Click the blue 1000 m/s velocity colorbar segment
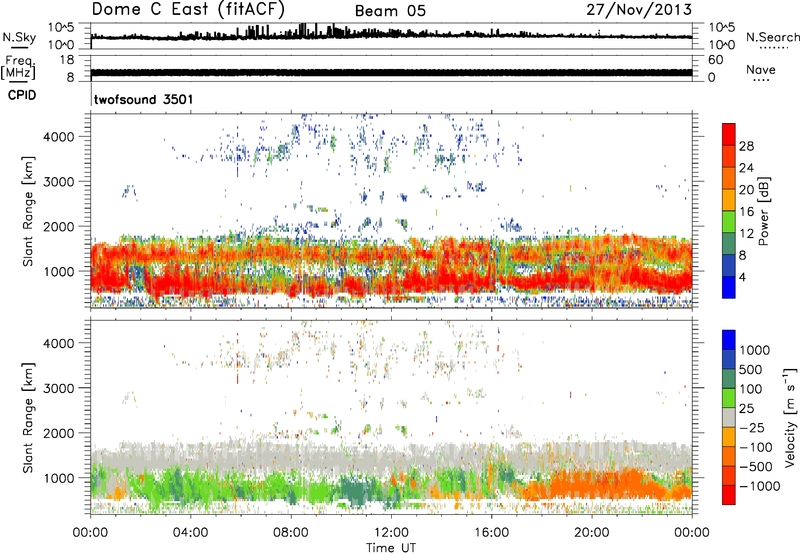 729,340
